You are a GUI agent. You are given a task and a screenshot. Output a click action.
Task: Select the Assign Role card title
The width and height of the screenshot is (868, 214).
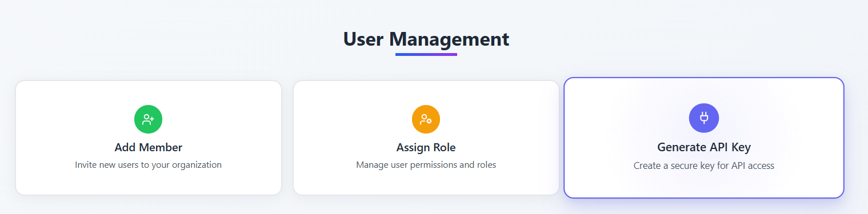(426, 147)
